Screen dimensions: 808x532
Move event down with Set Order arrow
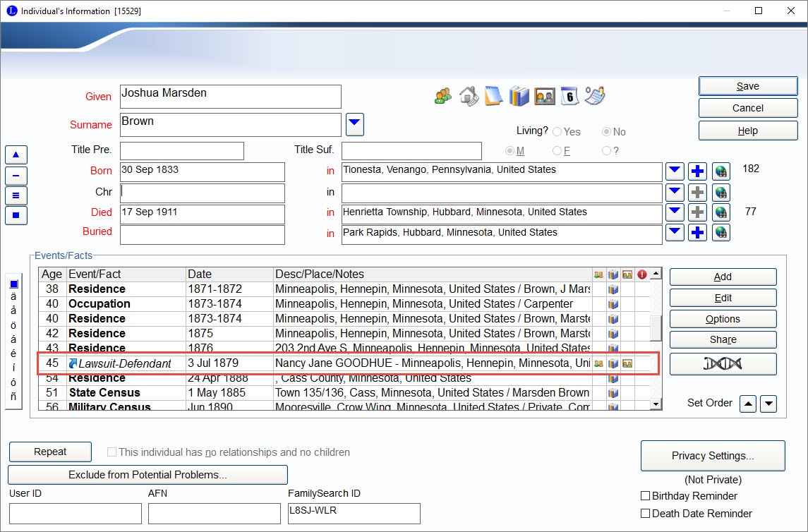(768, 404)
